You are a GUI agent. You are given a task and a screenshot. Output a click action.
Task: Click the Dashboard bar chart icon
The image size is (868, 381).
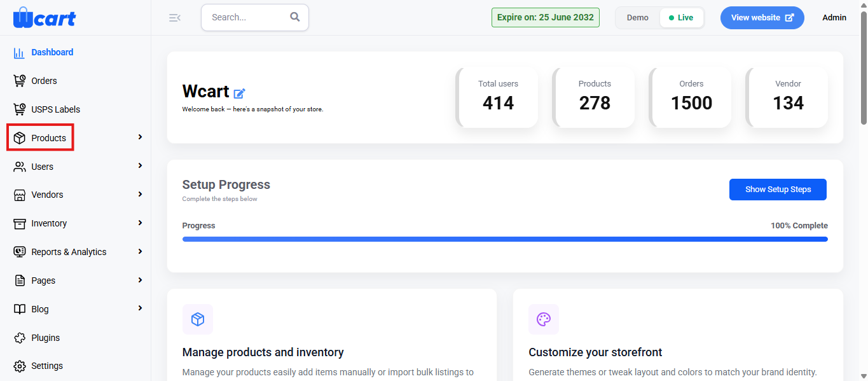[20, 53]
